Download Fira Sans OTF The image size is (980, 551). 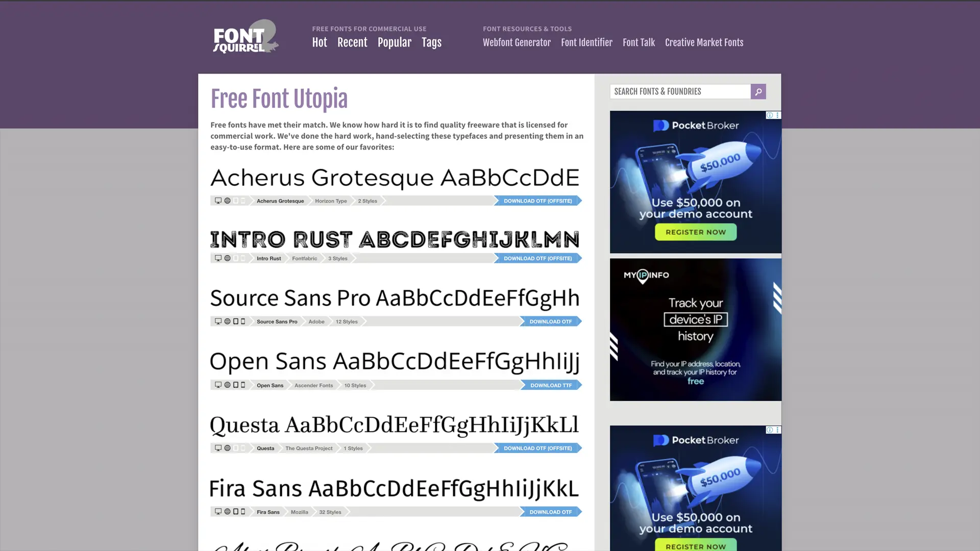point(551,512)
